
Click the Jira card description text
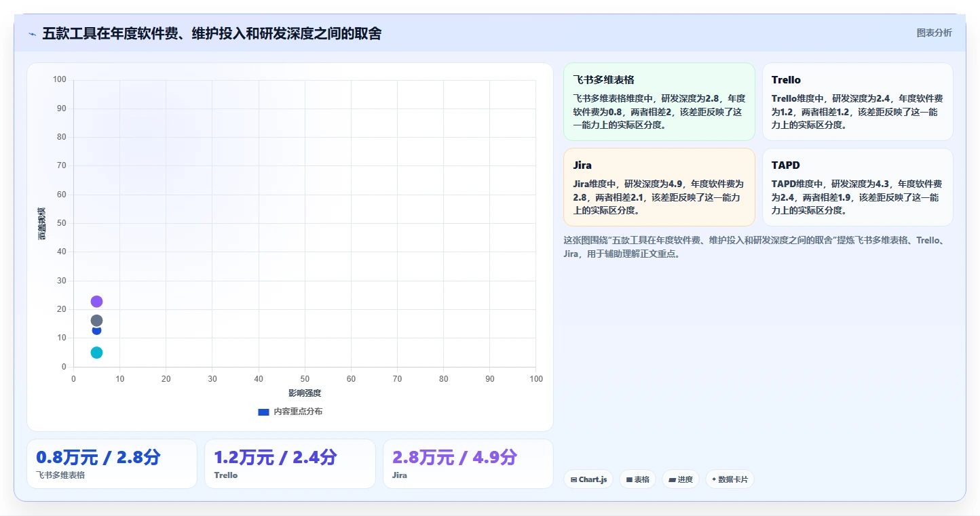658,197
